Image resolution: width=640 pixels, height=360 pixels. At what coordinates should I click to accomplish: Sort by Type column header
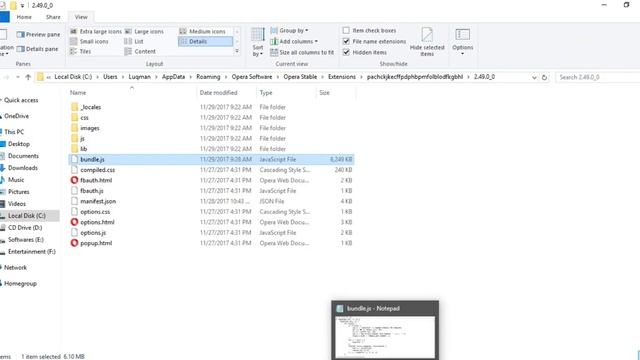coord(266,93)
